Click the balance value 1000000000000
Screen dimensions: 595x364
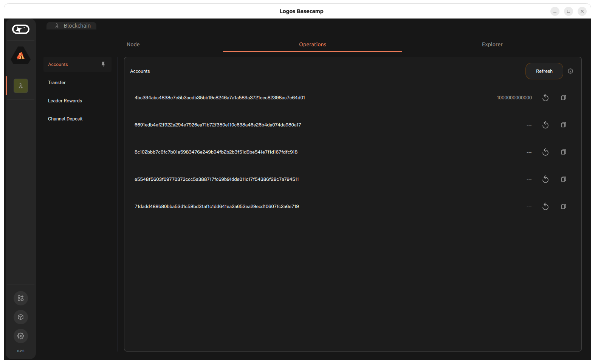coord(514,98)
